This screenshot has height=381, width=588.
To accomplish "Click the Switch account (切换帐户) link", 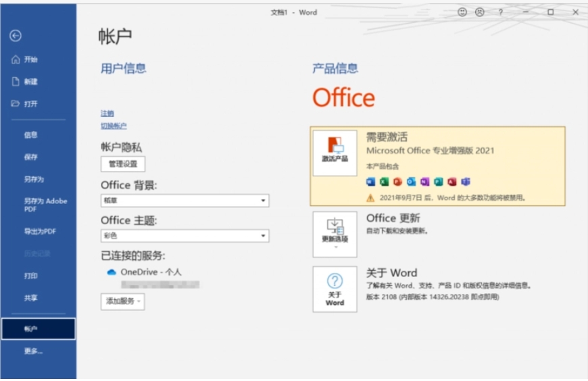I will coord(114,126).
